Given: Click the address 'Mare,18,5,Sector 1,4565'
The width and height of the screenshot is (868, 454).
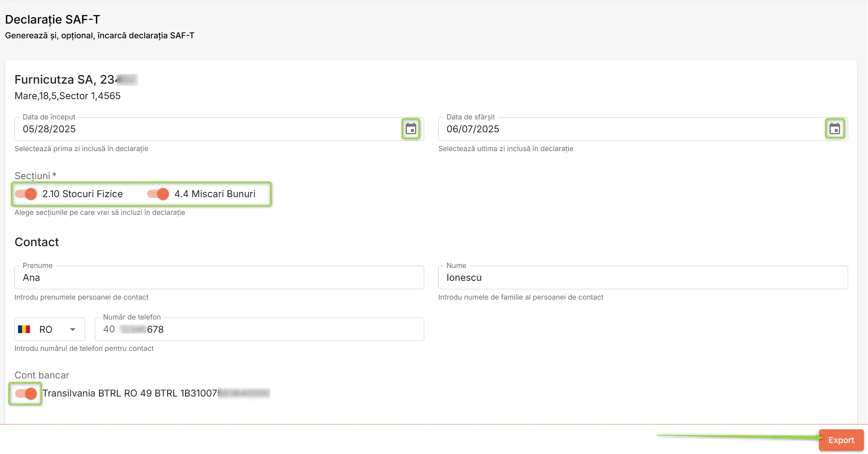Looking at the screenshot, I should coord(68,96).
